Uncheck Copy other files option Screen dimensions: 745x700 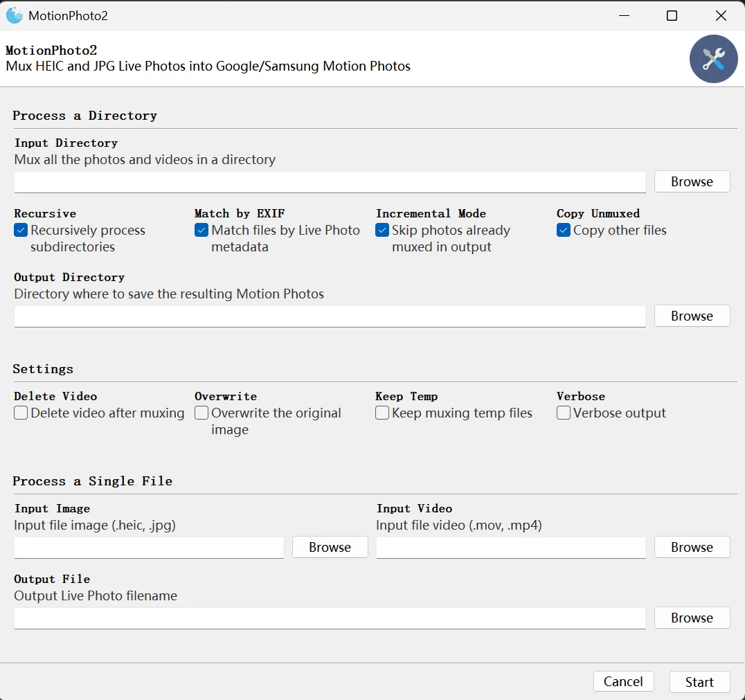564,231
